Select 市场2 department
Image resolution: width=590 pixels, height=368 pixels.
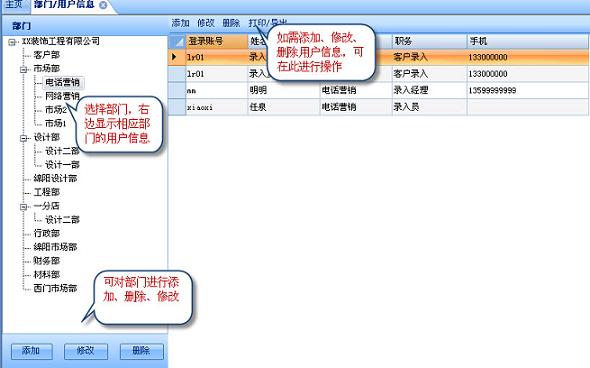[x=56, y=110]
